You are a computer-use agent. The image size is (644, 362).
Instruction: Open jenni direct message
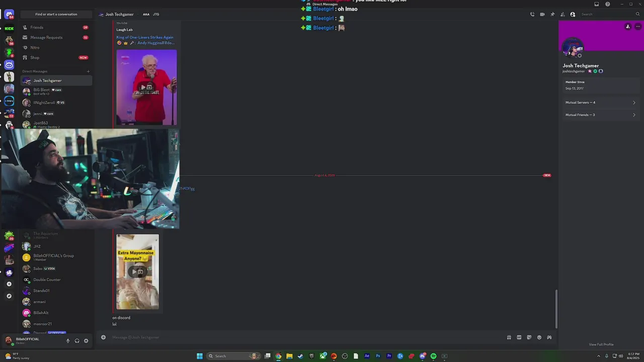click(56, 114)
